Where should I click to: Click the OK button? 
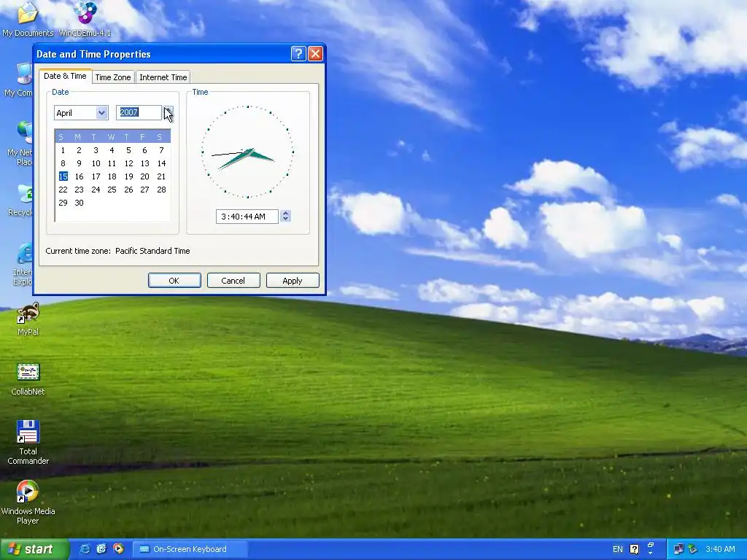coord(174,281)
